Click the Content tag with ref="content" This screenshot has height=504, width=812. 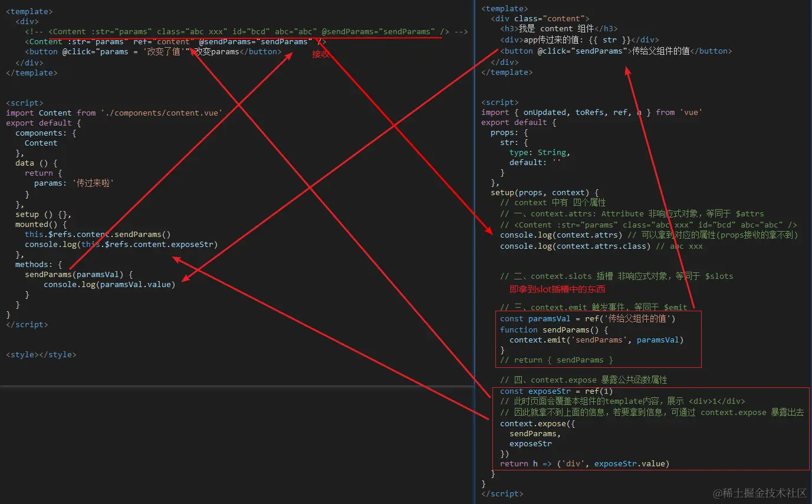point(175,41)
